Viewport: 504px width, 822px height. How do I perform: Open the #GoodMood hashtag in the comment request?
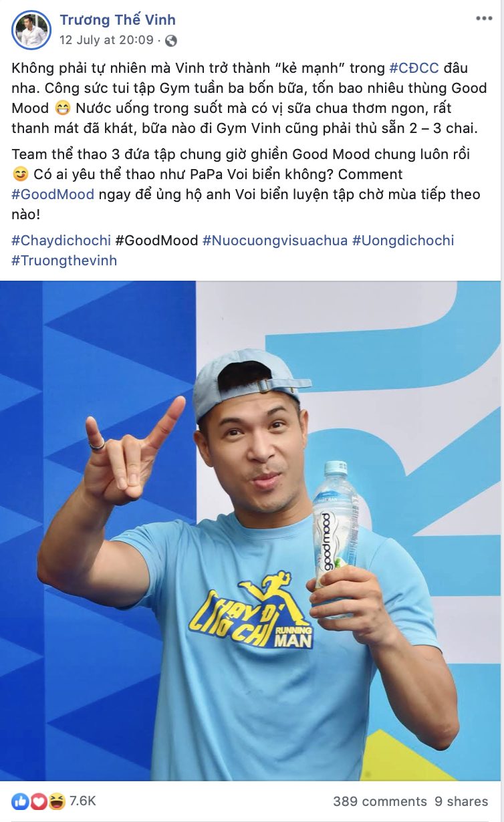(53, 194)
